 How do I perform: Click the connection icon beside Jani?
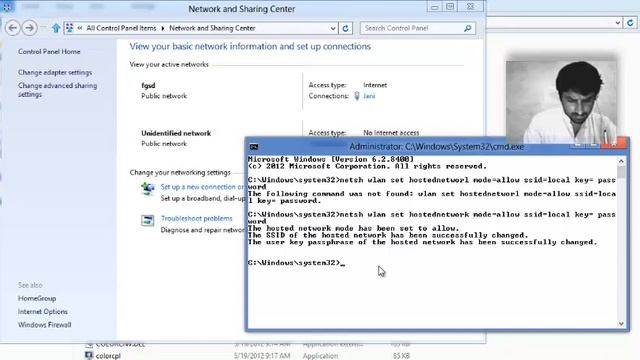tap(357, 96)
